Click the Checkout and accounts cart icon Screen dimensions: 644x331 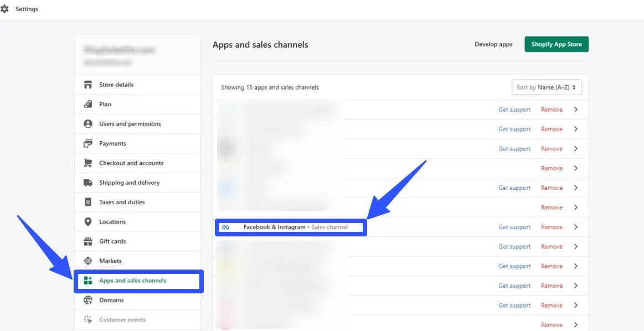(87, 163)
